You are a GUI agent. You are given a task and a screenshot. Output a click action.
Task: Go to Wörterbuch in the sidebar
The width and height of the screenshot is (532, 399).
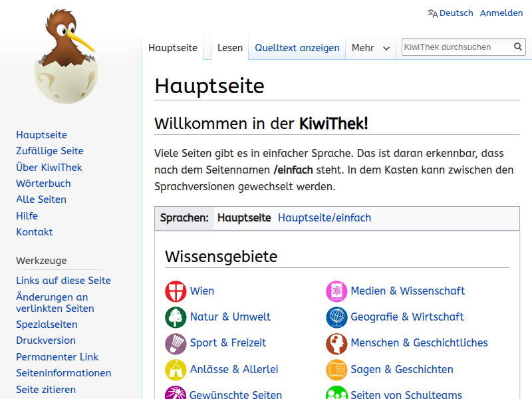pos(43,184)
